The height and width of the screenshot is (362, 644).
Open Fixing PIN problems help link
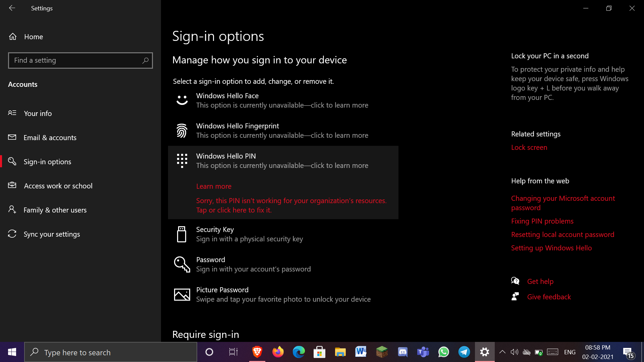coord(542,221)
